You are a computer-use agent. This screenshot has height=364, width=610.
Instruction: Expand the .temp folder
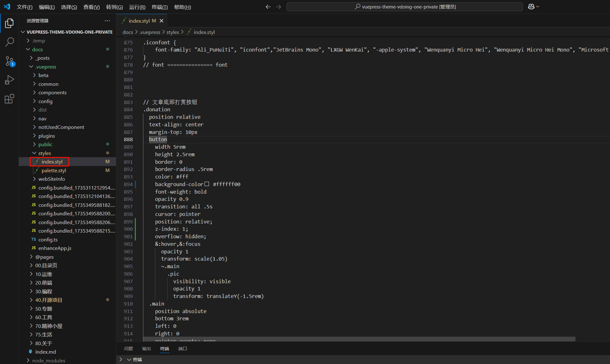click(38, 41)
